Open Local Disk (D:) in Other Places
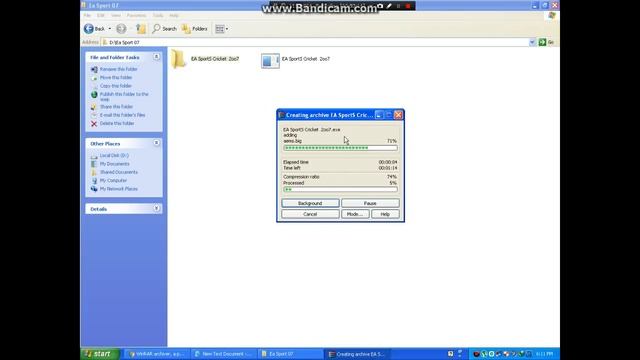The width and height of the screenshot is (640, 360). [x=114, y=156]
